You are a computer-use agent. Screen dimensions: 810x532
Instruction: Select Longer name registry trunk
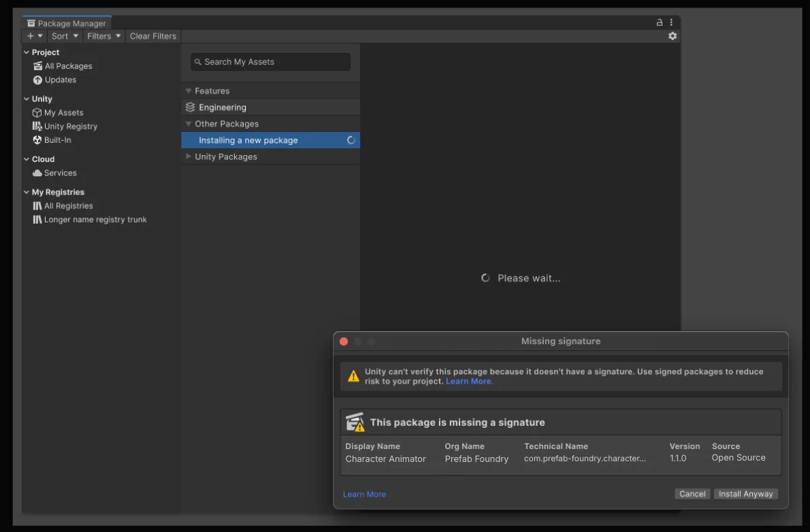click(x=95, y=220)
